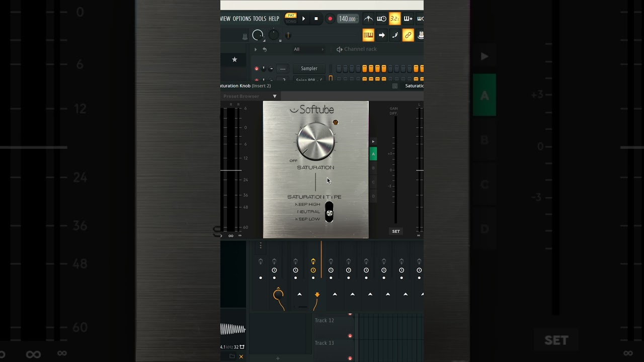This screenshot has height=362, width=644.
Task: Click the KEEP HIGH label
Action: (x=307, y=205)
